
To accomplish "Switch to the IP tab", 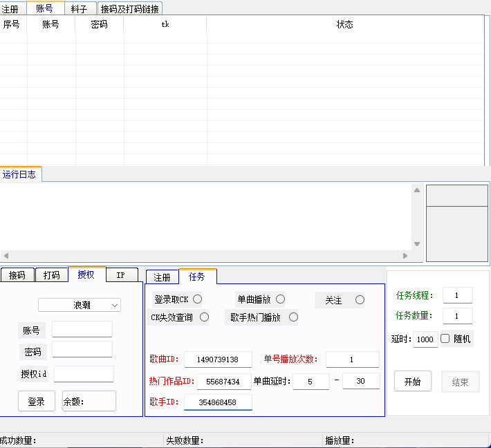I will pos(120,275).
